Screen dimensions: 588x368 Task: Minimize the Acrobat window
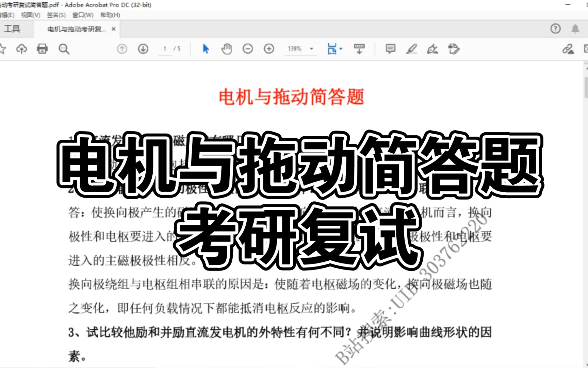click(x=568, y=4)
